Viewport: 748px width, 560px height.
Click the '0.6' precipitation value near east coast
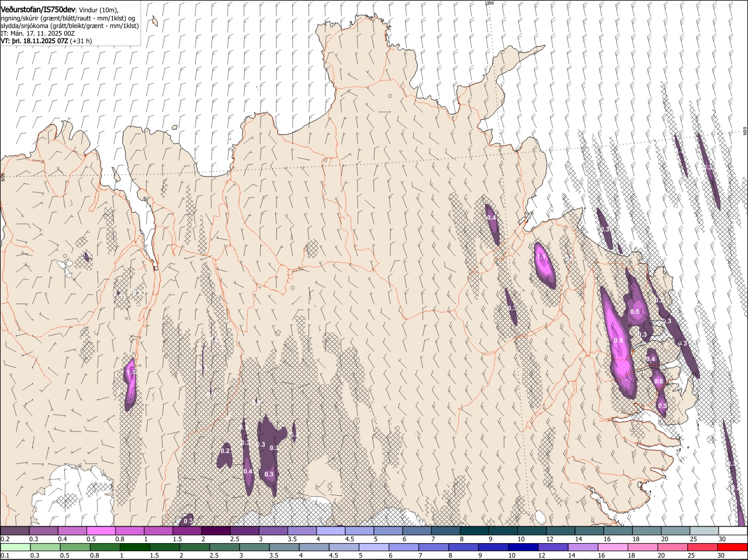pyautogui.click(x=659, y=382)
